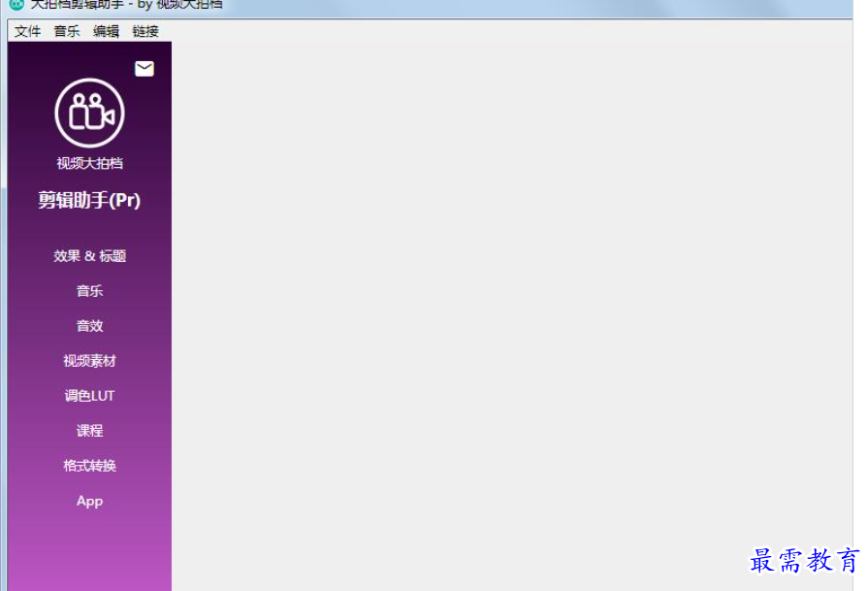Open 格式转换 section
The width and height of the screenshot is (868, 591).
[89, 465]
